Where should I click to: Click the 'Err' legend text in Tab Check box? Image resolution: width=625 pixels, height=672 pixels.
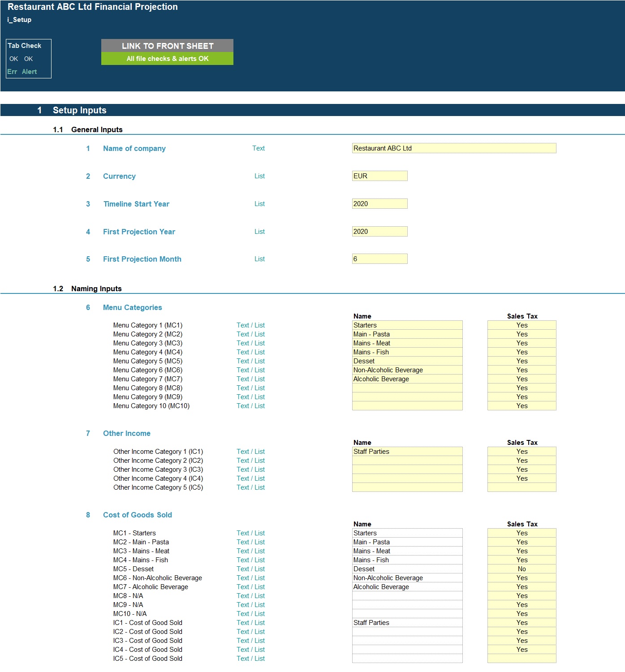pyautogui.click(x=12, y=72)
